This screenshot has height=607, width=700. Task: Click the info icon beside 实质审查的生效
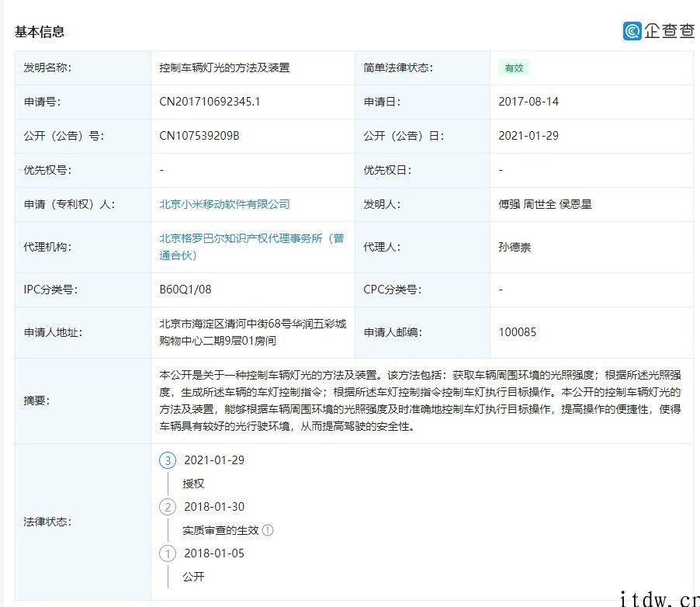pyautogui.click(x=268, y=531)
